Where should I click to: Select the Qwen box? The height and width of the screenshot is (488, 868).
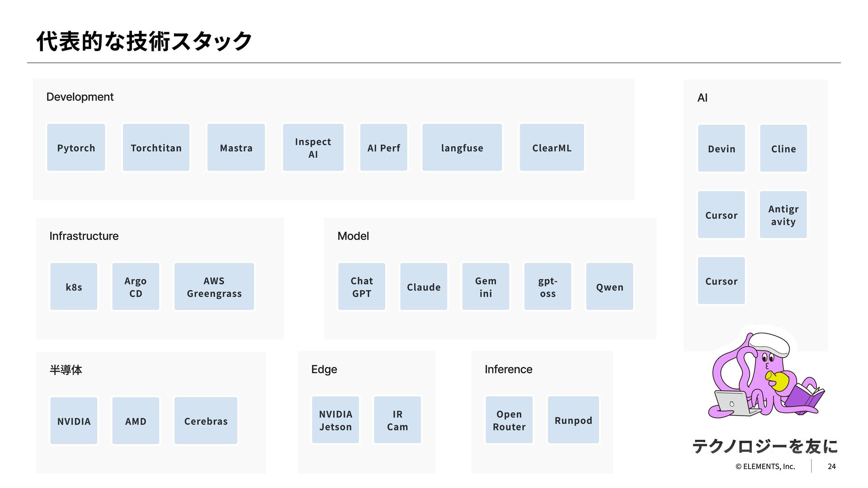[x=609, y=287]
